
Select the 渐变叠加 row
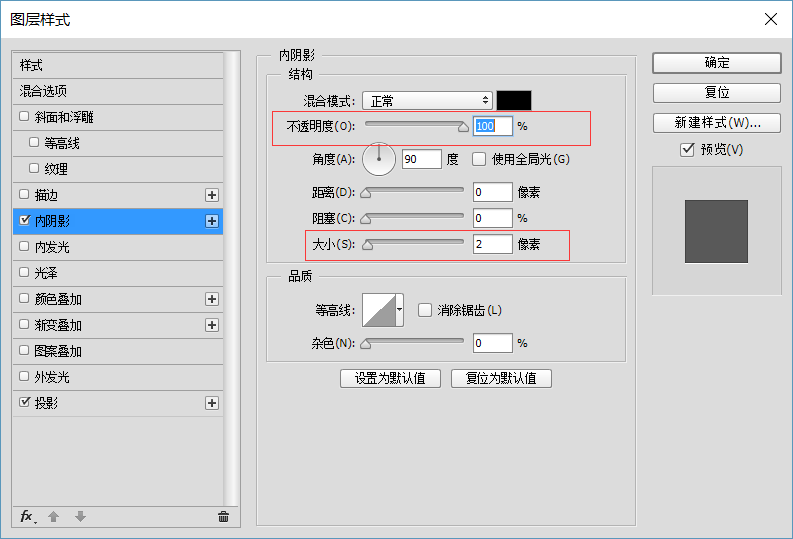[118, 325]
